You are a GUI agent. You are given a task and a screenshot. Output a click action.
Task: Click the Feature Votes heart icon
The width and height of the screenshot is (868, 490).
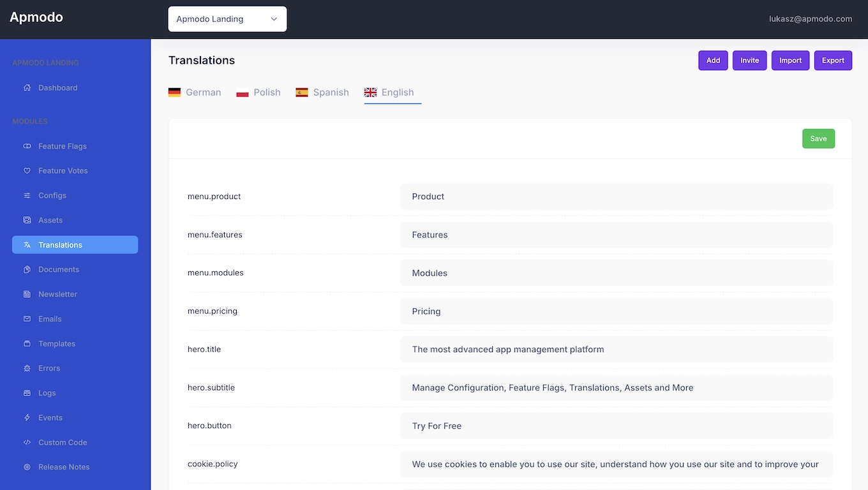pyautogui.click(x=27, y=171)
